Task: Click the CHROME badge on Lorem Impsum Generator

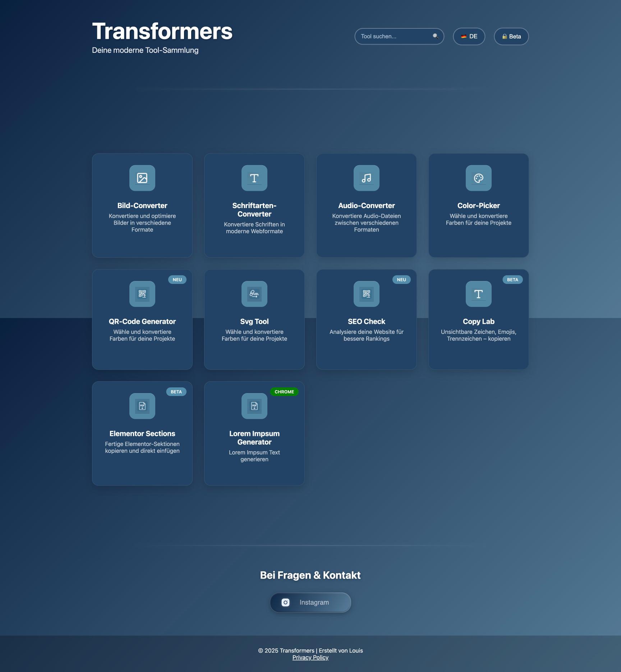Action: tap(284, 392)
